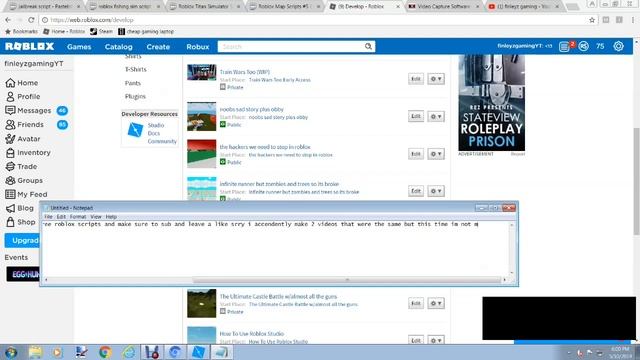Open Catalog in Roblox navbar
The height and width of the screenshot is (360, 640).
pos(118,47)
